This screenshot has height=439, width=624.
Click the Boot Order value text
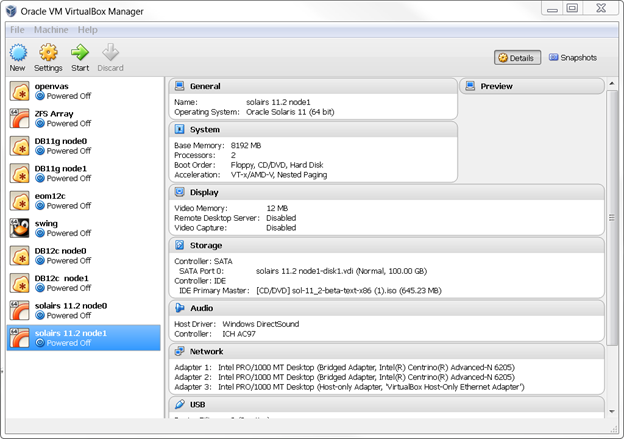coord(277,165)
